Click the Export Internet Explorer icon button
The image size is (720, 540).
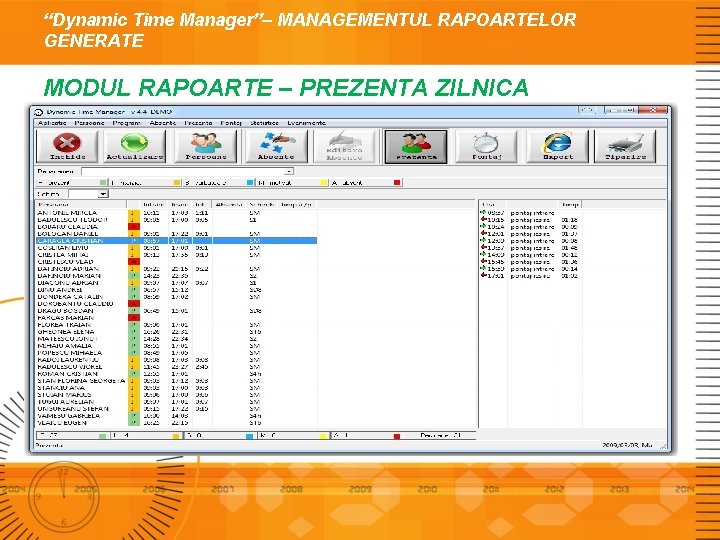[x=557, y=146]
